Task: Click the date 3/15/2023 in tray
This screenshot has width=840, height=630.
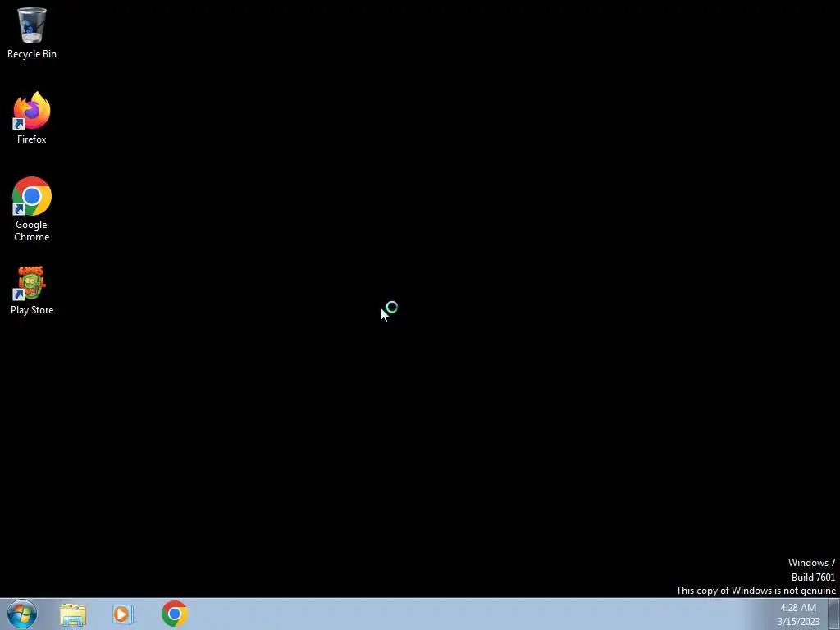Action: click(x=798, y=622)
